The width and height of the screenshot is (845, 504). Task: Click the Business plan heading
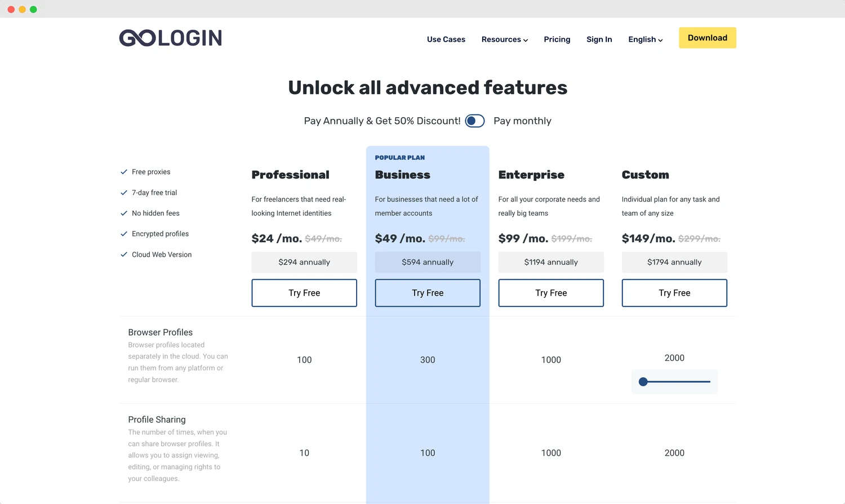402,175
